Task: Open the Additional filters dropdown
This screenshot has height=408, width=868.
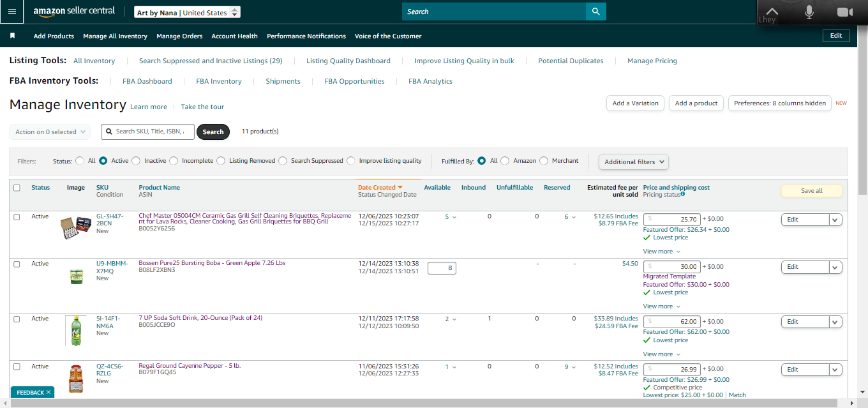Action: click(634, 162)
